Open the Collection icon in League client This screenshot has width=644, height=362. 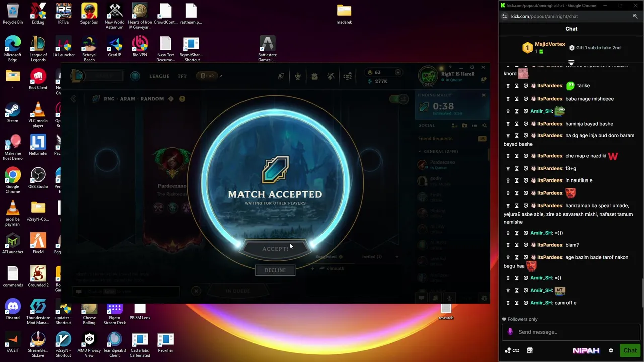314,76
